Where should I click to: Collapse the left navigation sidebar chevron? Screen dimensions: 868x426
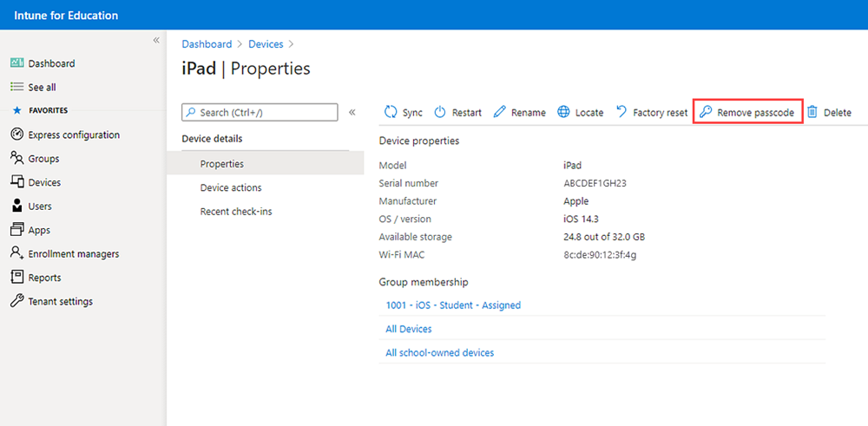[x=156, y=40]
